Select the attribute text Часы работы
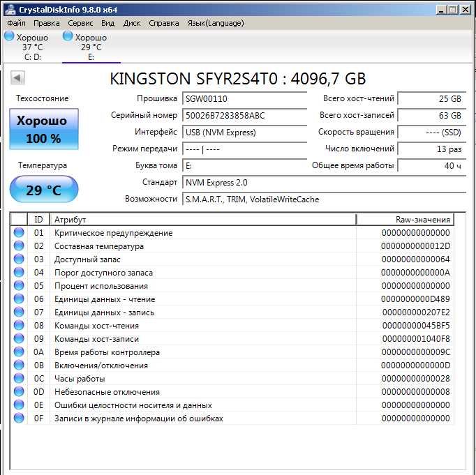 pos(80,379)
